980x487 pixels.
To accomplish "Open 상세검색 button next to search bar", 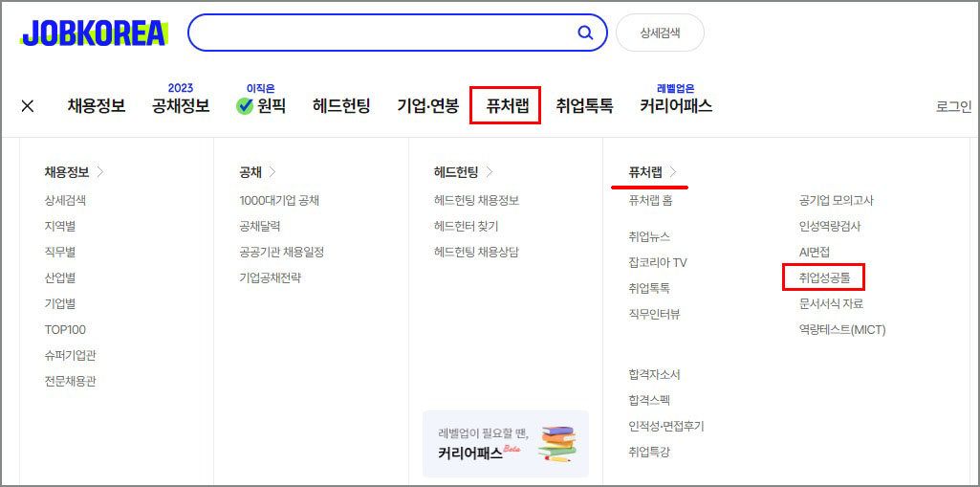I will click(660, 33).
